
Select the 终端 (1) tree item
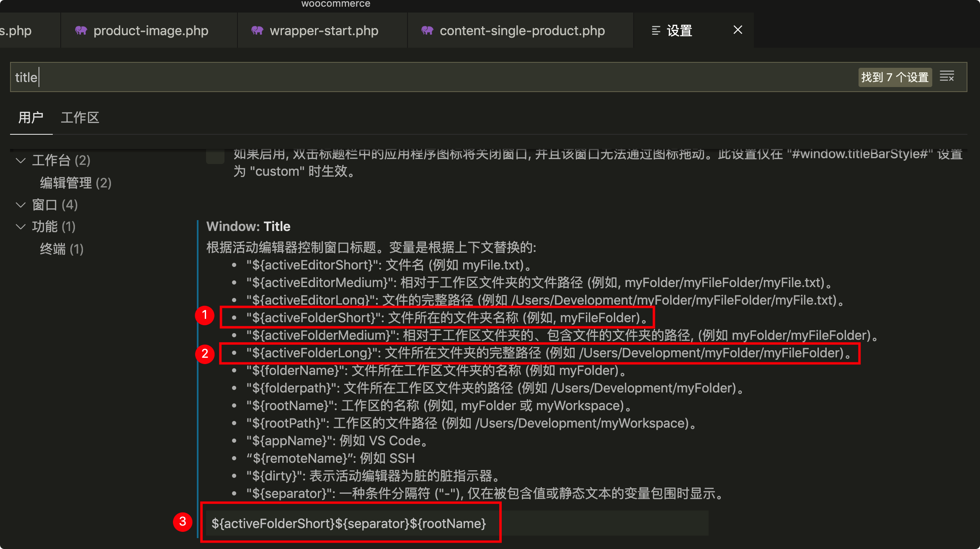point(61,249)
